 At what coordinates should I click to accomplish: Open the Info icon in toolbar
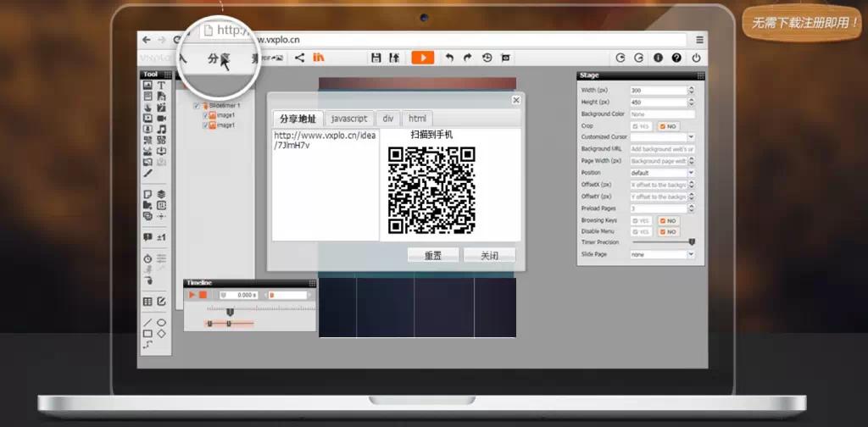[x=658, y=58]
